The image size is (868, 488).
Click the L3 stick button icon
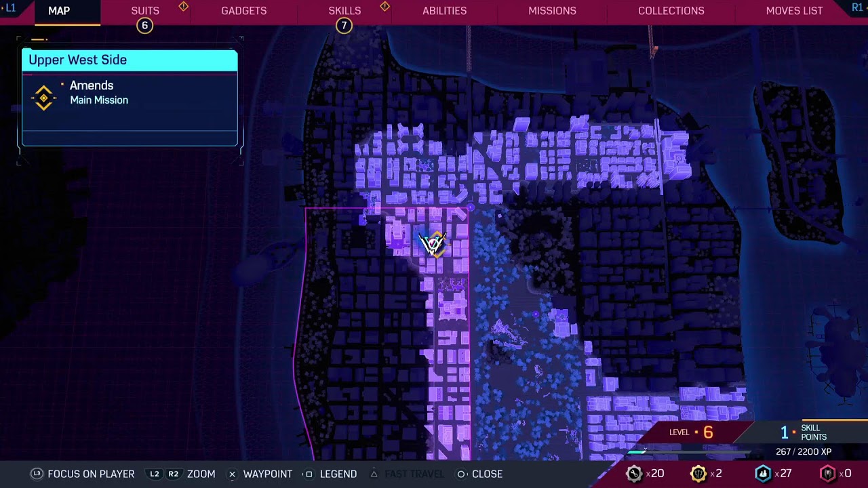[x=37, y=474]
